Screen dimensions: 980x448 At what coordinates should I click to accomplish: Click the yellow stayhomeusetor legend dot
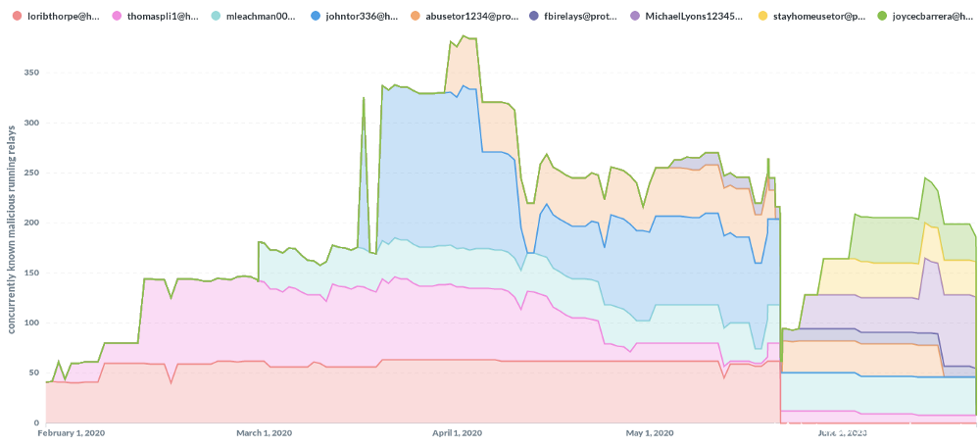[763, 17]
